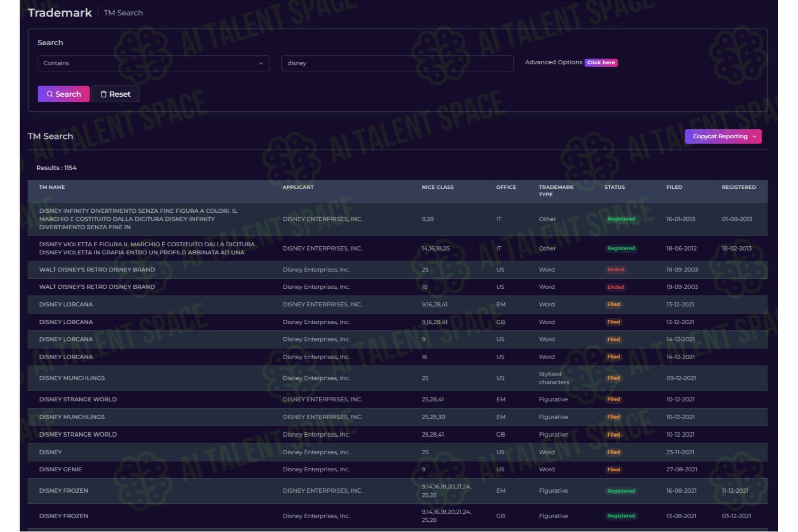Click the REGISTERED column header
This screenshot has width=798, height=532.
point(738,187)
